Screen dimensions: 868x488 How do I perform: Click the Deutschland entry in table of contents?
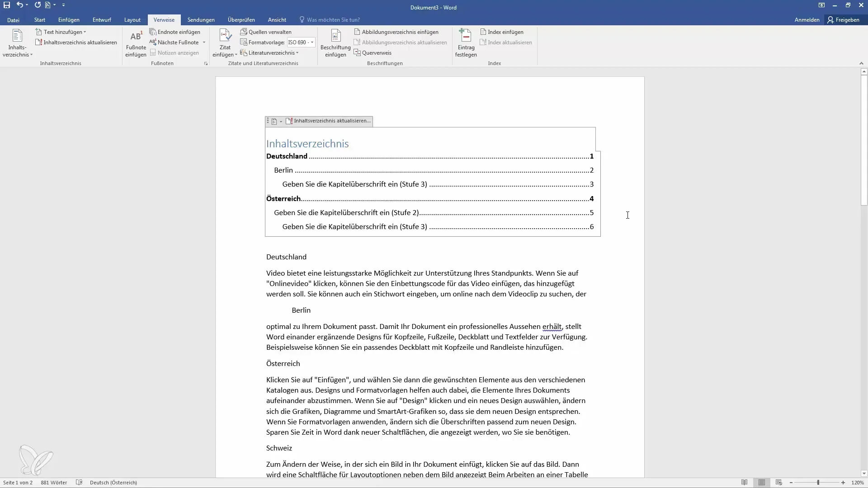pyautogui.click(x=430, y=156)
